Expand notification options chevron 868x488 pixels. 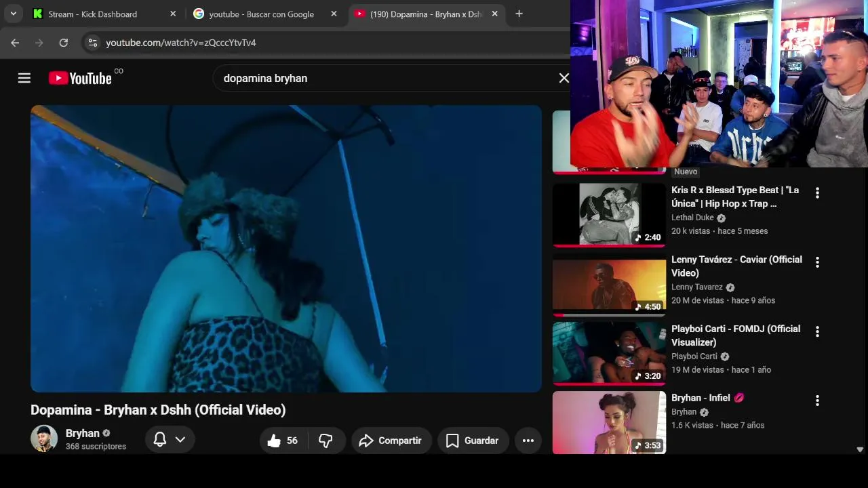pyautogui.click(x=180, y=440)
